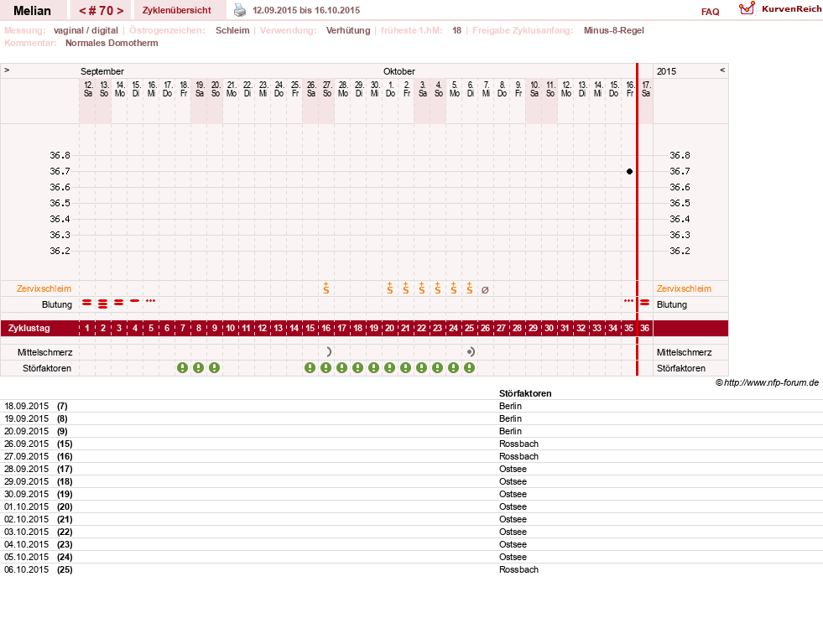Screen dimensions: 823x644
Task: Click the light bleeding marker on cycle day 4
Action: point(135,300)
